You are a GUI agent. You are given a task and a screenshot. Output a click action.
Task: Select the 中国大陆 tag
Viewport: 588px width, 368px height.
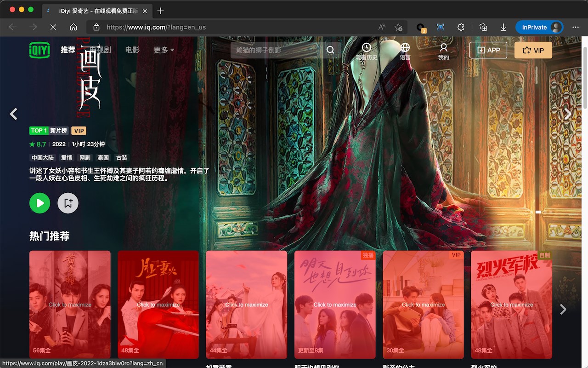(43, 158)
